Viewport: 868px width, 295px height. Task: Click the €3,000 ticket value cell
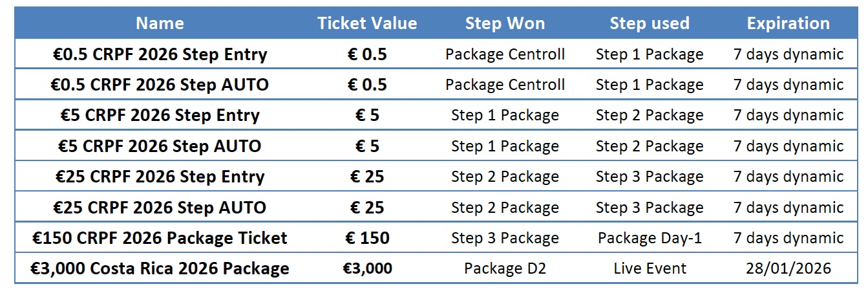[366, 268]
